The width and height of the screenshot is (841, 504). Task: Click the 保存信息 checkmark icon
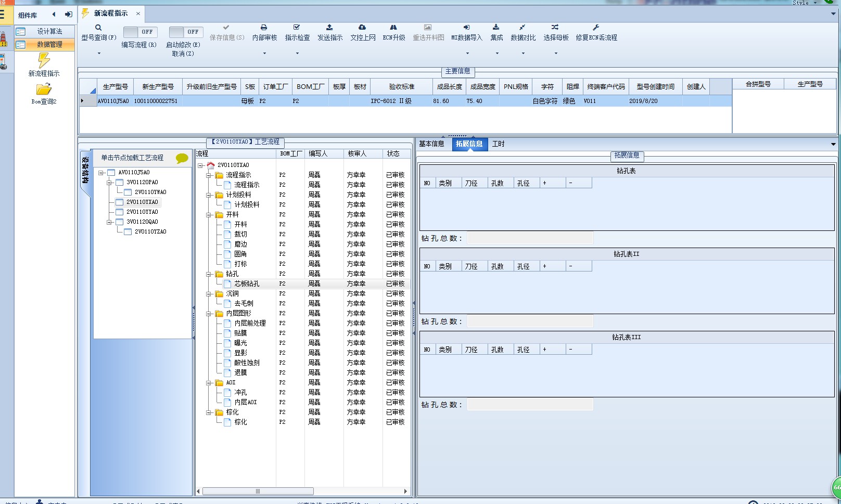[x=226, y=27]
